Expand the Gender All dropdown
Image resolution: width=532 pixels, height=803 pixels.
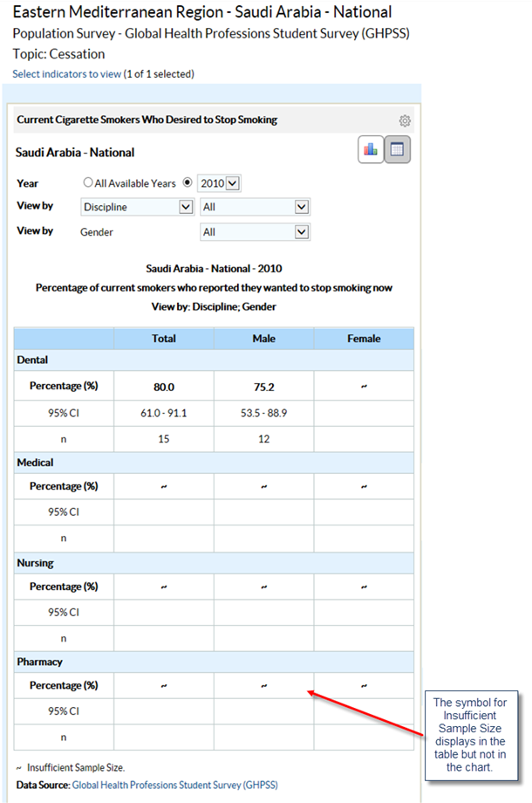(x=255, y=232)
